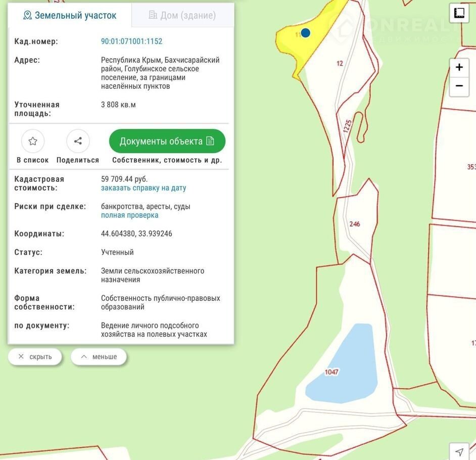Click the geolocation arrow icon
The height and width of the screenshot is (460, 476).
tap(459, 451)
